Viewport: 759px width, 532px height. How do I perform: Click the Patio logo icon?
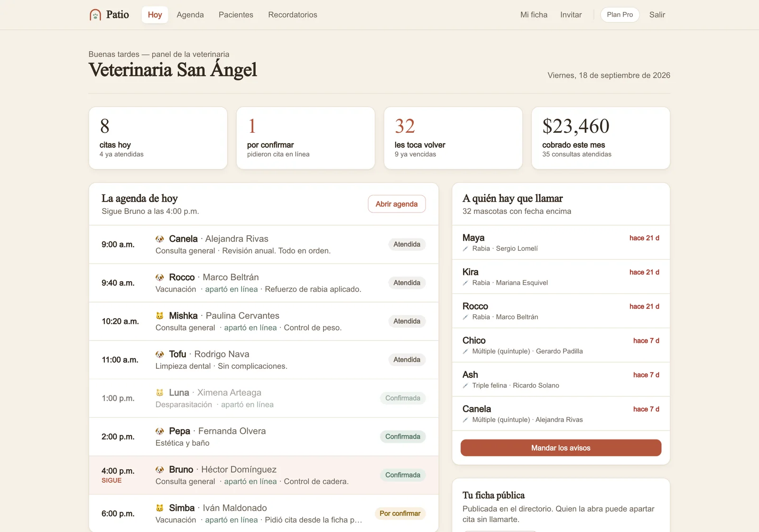tap(95, 15)
